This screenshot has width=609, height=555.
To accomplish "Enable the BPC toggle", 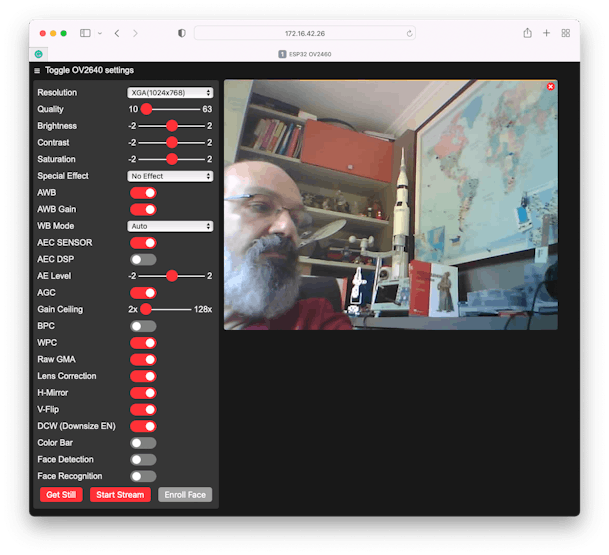I will 143,326.
